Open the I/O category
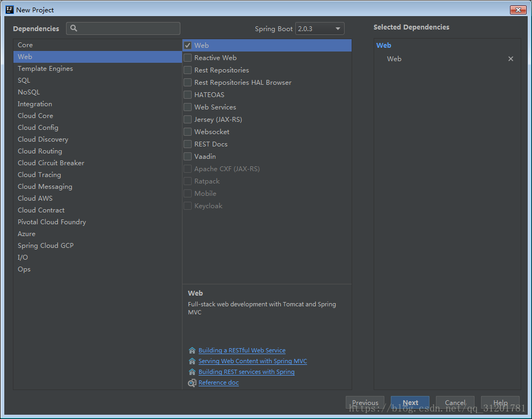Image resolution: width=532 pixels, height=419 pixels. pos(97,258)
